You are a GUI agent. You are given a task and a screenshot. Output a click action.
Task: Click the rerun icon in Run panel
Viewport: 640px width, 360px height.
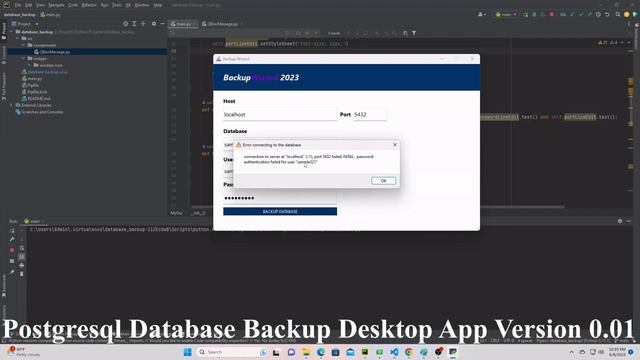[x=12, y=231]
